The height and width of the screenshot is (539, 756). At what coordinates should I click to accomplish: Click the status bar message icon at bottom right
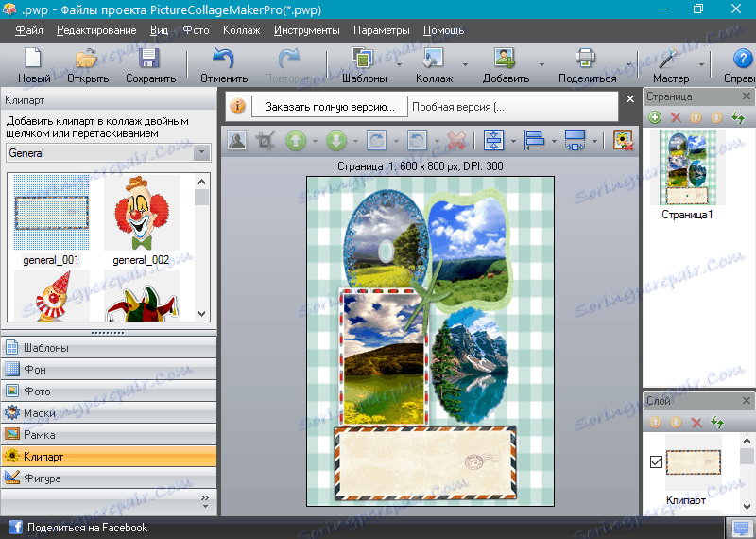[739, 527]
